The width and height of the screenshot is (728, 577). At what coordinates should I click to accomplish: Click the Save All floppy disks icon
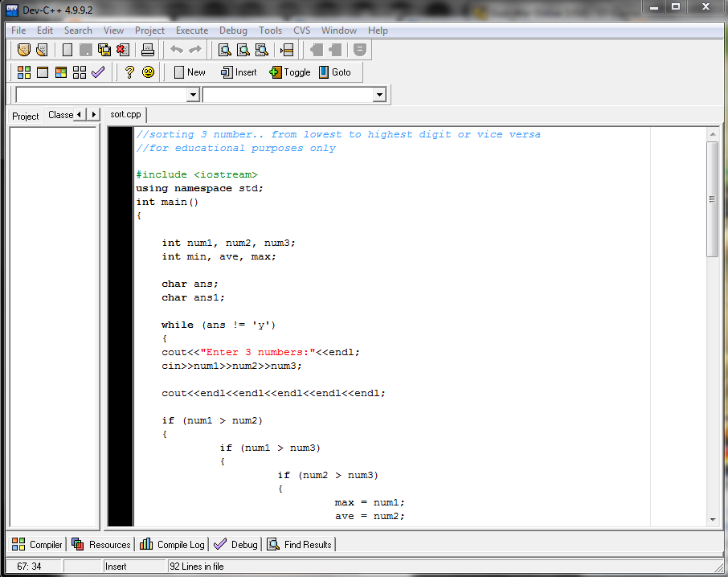[x=104, y=50]
